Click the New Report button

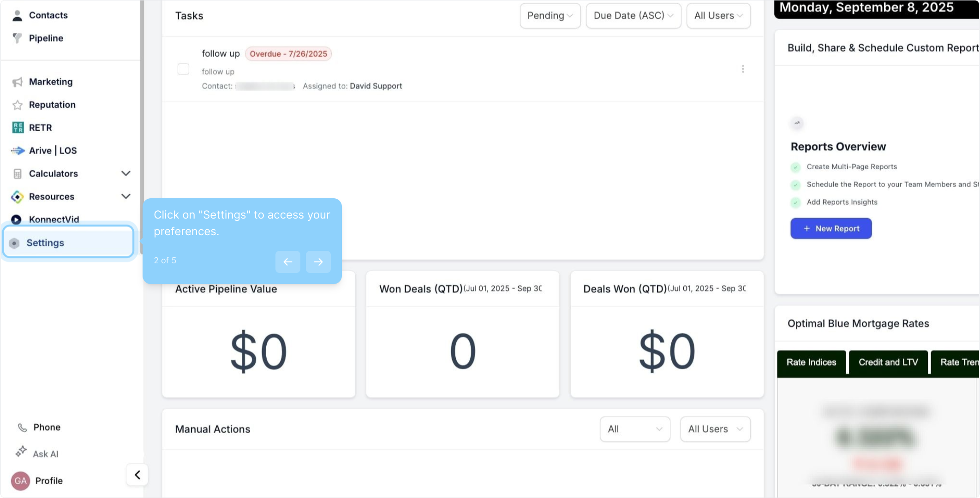(831, 229)
